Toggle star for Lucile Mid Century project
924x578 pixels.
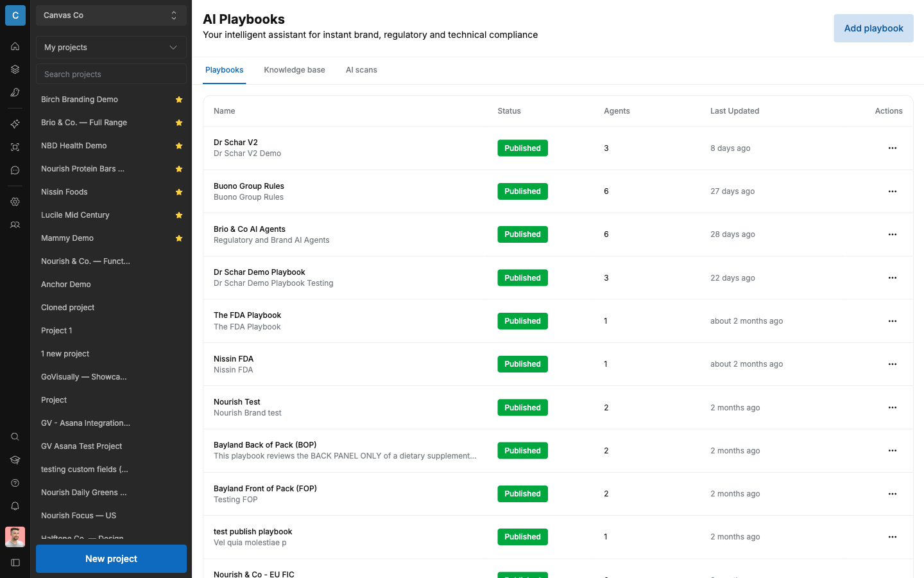179,215
